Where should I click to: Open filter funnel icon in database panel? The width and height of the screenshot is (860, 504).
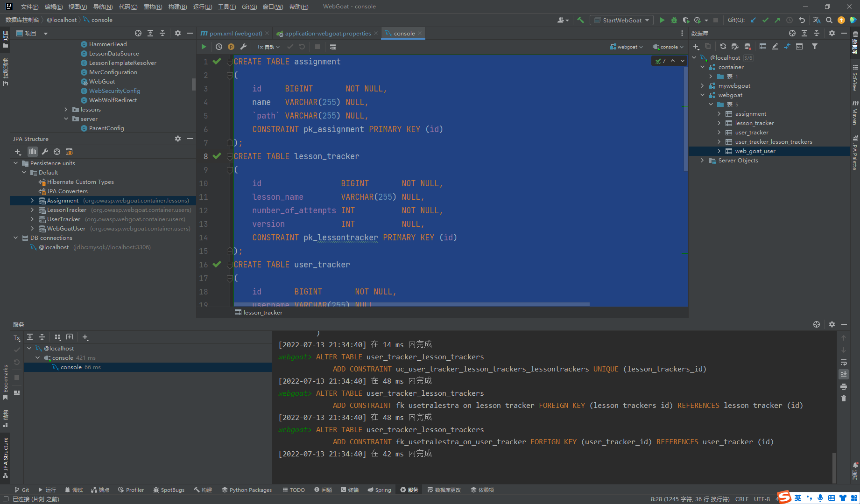(x=815, y=46)
